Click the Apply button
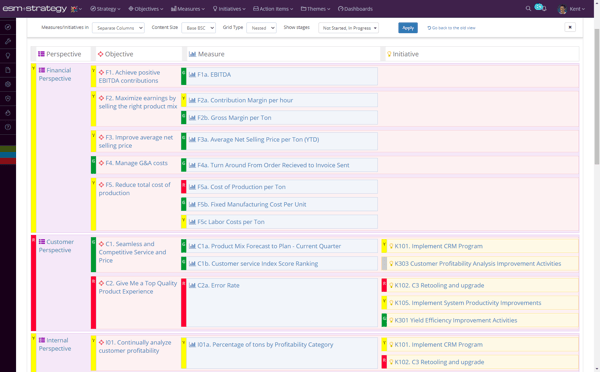 [x=408, y=28]
